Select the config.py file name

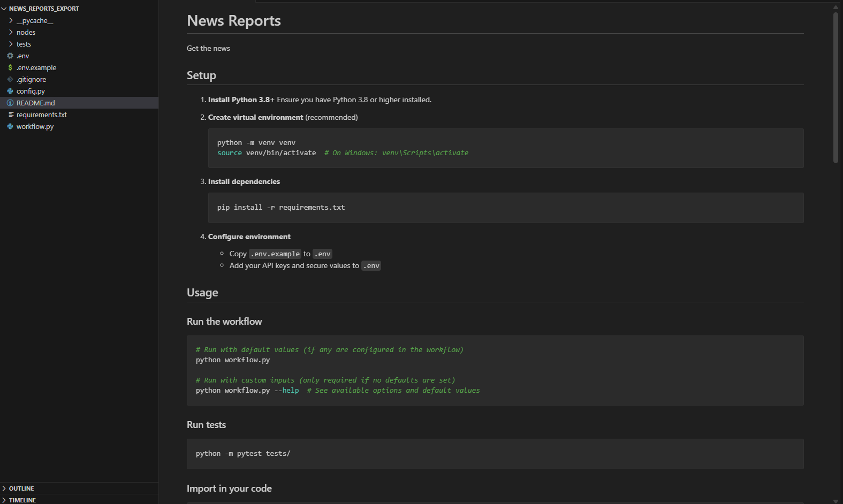(31, 91)
